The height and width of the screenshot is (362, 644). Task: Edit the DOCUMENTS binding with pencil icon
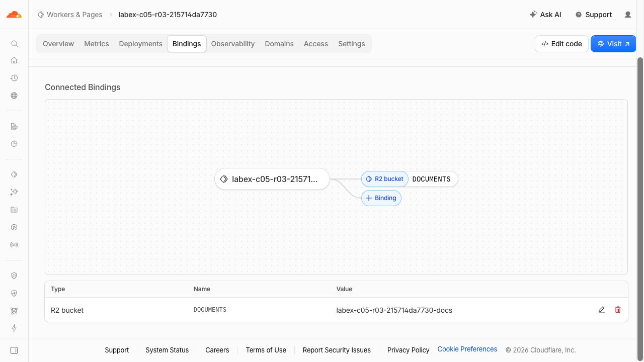[x=601, y=310]
